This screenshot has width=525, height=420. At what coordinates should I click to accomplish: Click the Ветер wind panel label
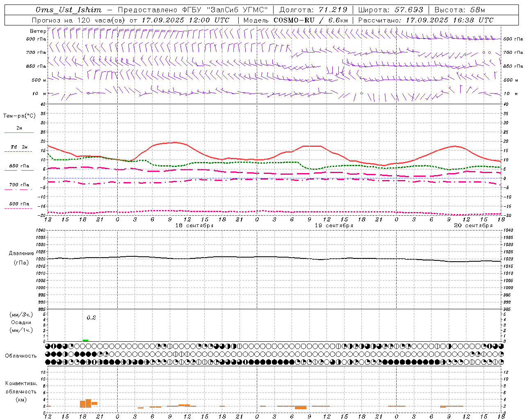[38, 31]
